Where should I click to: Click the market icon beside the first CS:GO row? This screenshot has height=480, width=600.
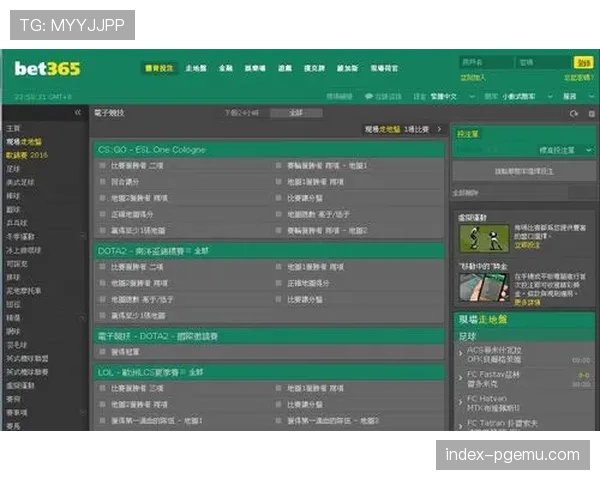(x=103, y=166)
